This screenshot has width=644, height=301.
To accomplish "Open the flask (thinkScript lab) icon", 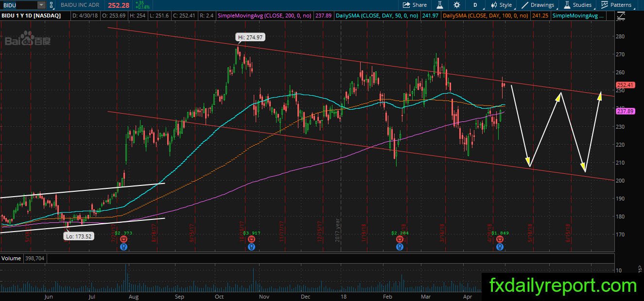I will [x=439, y=5].
